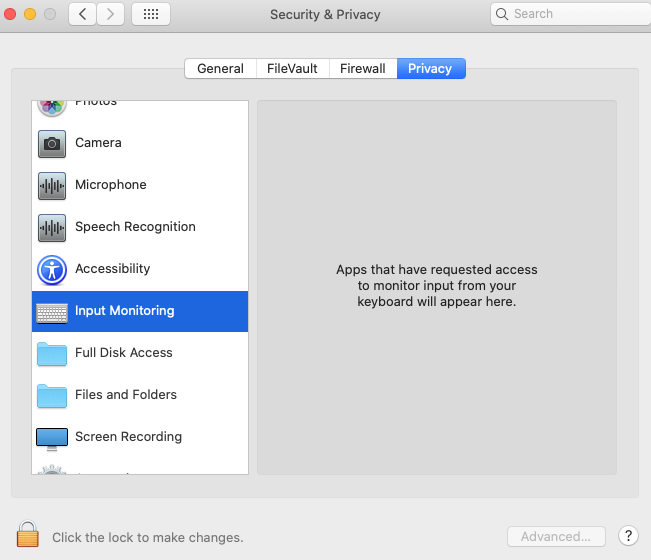
Task: Select Speech Recognition text in list
Action: (x=135, y=227)
